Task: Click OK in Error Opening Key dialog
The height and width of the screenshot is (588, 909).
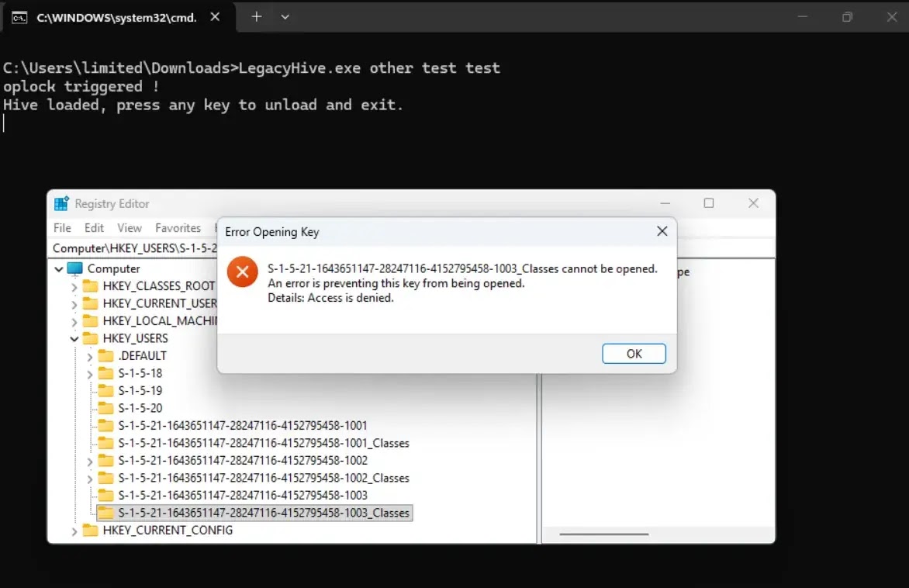Action: pyautogui.click(x=634, y=354)
